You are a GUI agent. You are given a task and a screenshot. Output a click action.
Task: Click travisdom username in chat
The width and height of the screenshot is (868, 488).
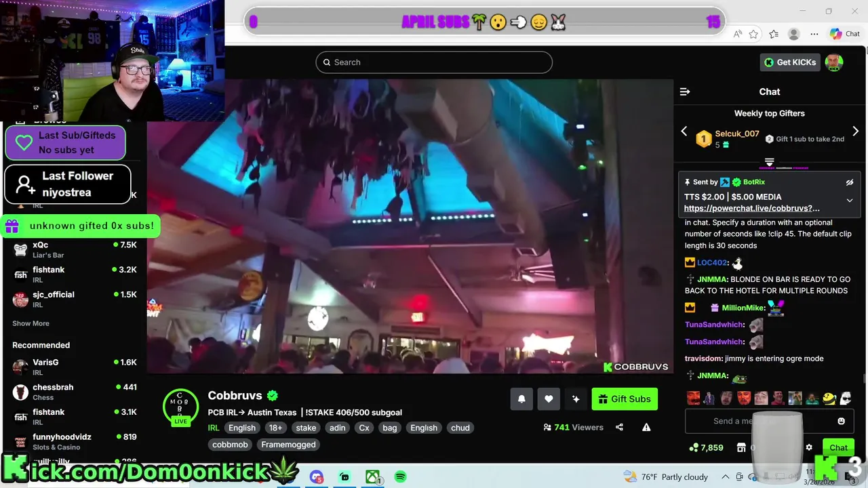703,359
